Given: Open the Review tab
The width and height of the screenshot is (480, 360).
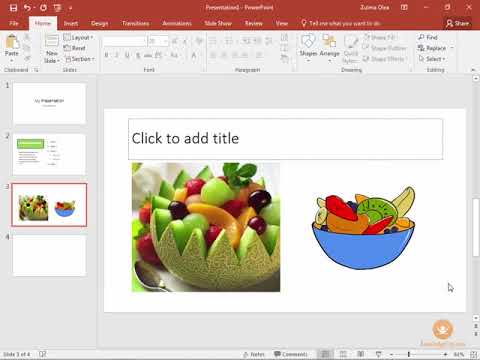Looking at the screenshot, I should click(253, 23).
